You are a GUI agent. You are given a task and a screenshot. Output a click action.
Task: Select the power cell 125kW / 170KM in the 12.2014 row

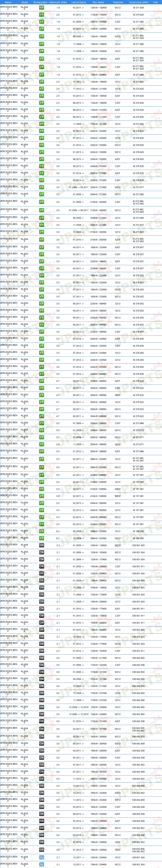98,637
